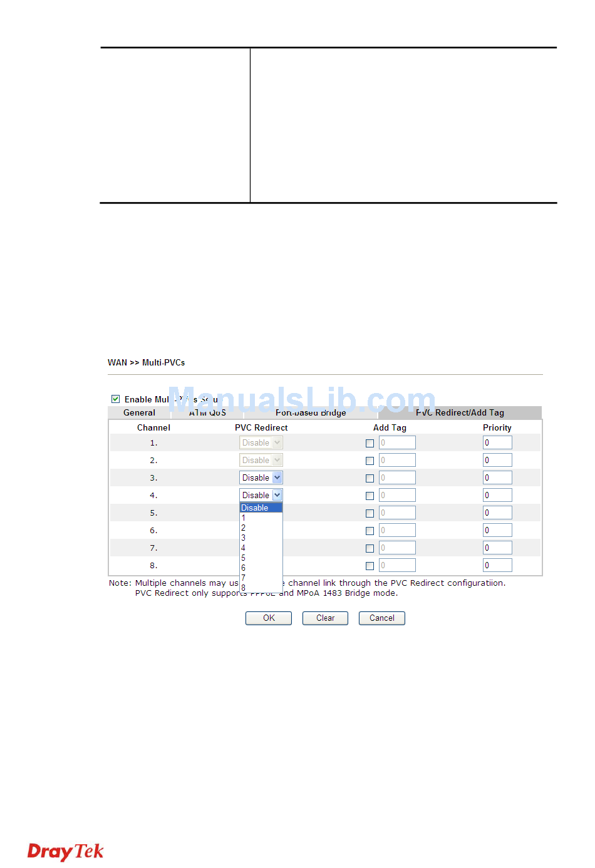Click the 'Channel' column header

[153, 427]
